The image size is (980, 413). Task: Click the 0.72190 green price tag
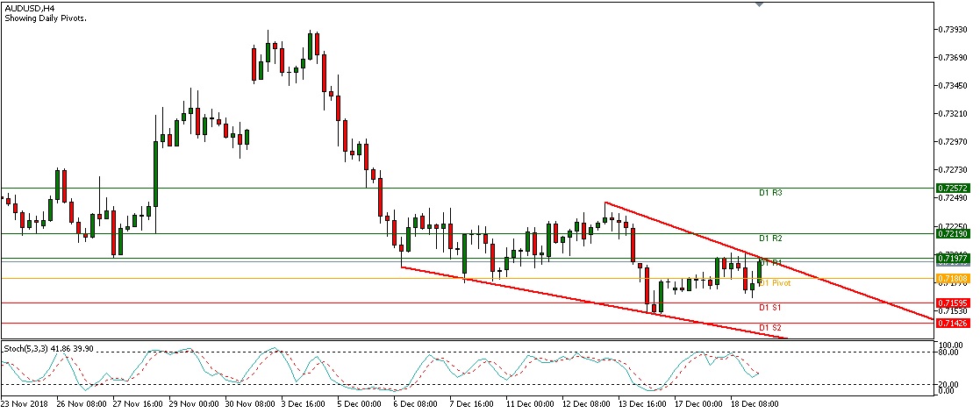coord(953,234)
